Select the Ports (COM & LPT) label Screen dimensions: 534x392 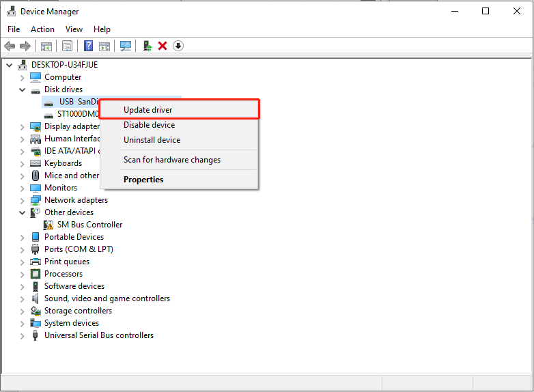click(79, 249)
